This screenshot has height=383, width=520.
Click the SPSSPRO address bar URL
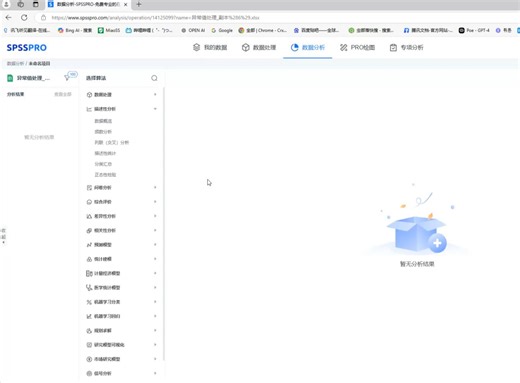(155, 18)
